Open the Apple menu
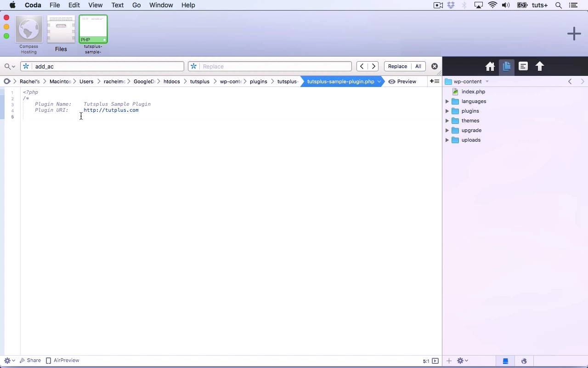 pos(12,5)
